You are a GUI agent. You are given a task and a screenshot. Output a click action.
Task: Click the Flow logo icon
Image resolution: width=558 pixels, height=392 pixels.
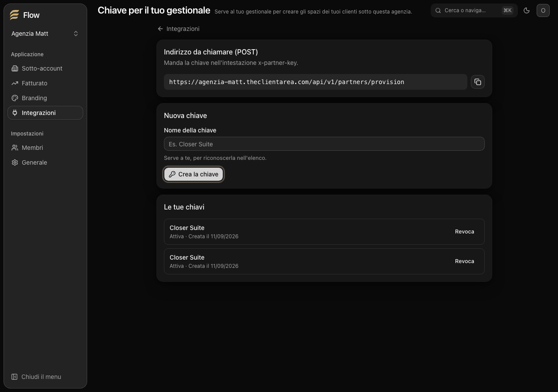[x=14, y=15]
